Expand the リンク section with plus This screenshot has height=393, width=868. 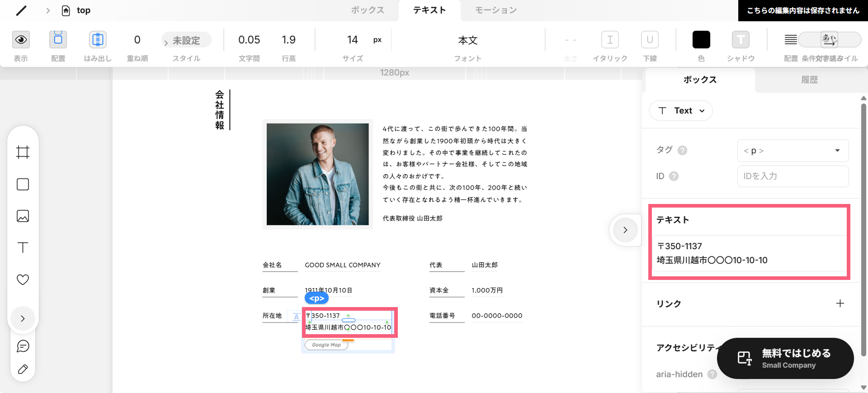(840, 303)
